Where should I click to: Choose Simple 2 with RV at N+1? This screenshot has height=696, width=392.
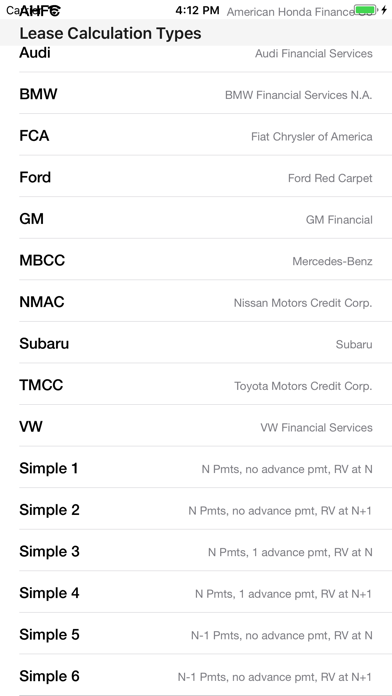click(196, 509)
